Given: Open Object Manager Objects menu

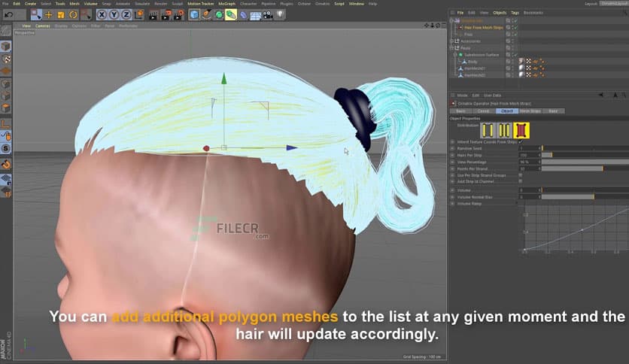Looking at the screenshot, I should [500, 13].
